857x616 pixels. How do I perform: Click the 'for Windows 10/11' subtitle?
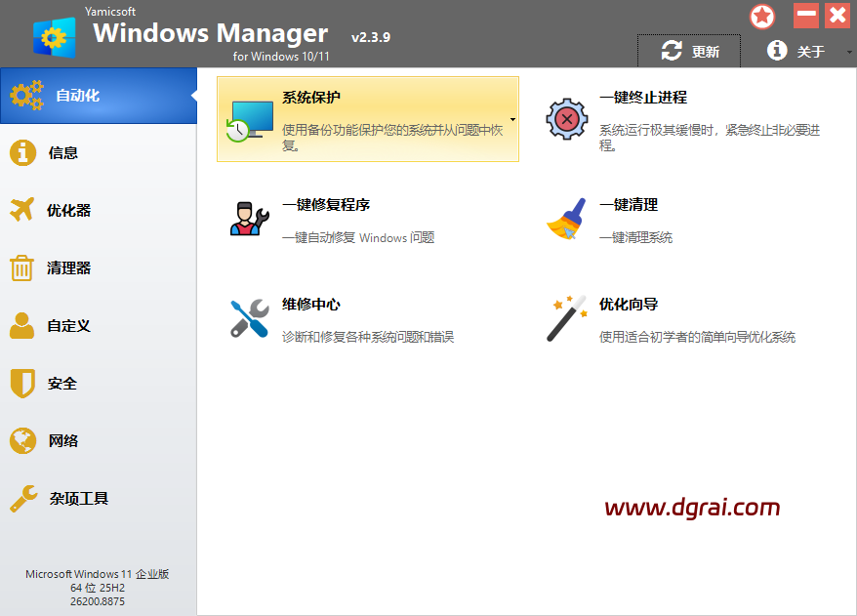(281, 57)
